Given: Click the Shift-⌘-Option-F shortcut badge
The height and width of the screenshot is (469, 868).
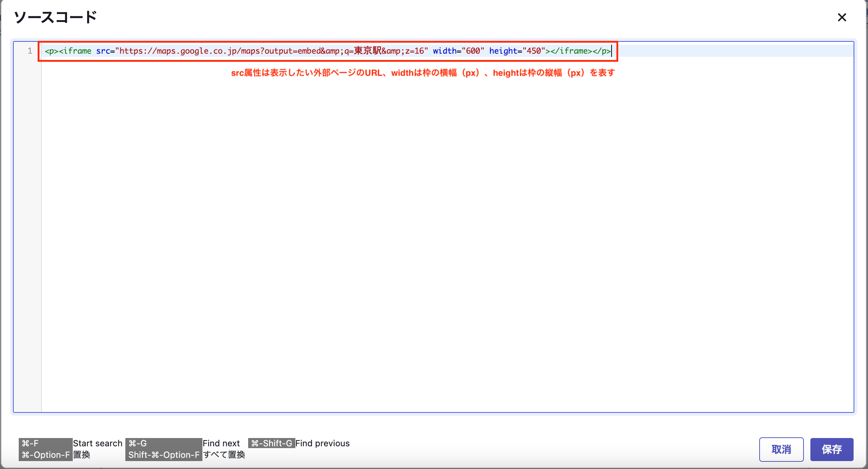Looking at the screenshot, I should [164, 455].
